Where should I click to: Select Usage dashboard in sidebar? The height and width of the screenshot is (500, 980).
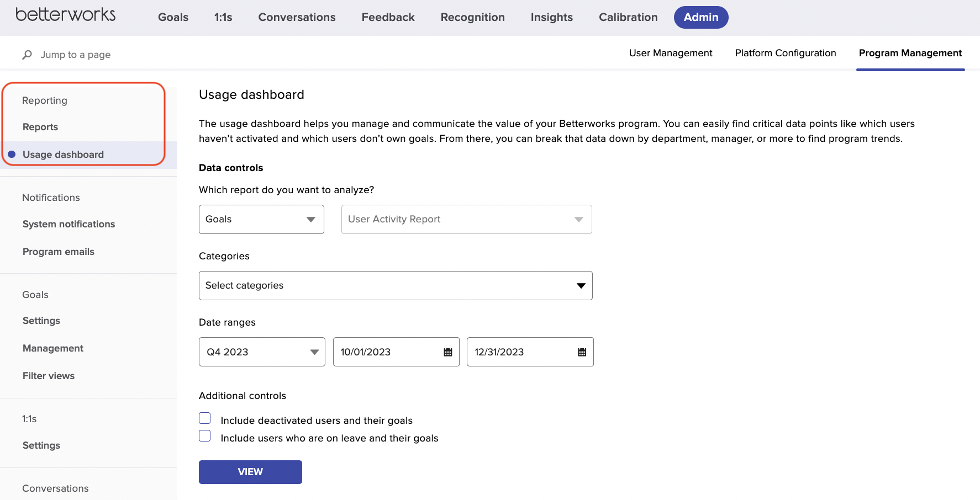tap(88, 155)
